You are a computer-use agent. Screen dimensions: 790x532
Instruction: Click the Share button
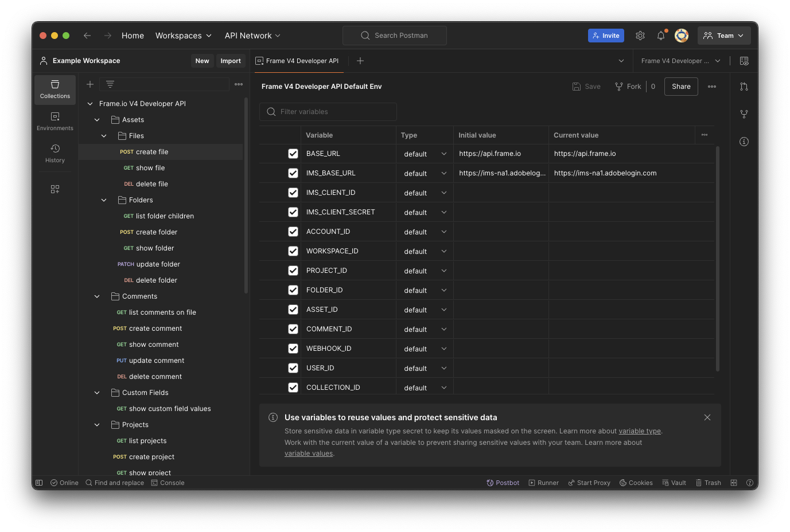pos(681,87)
